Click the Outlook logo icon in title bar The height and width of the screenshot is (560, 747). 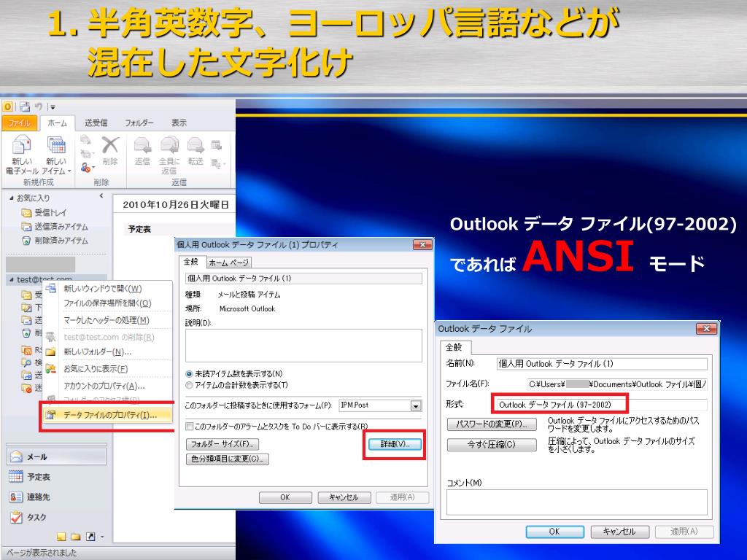[x=7, y=106]
